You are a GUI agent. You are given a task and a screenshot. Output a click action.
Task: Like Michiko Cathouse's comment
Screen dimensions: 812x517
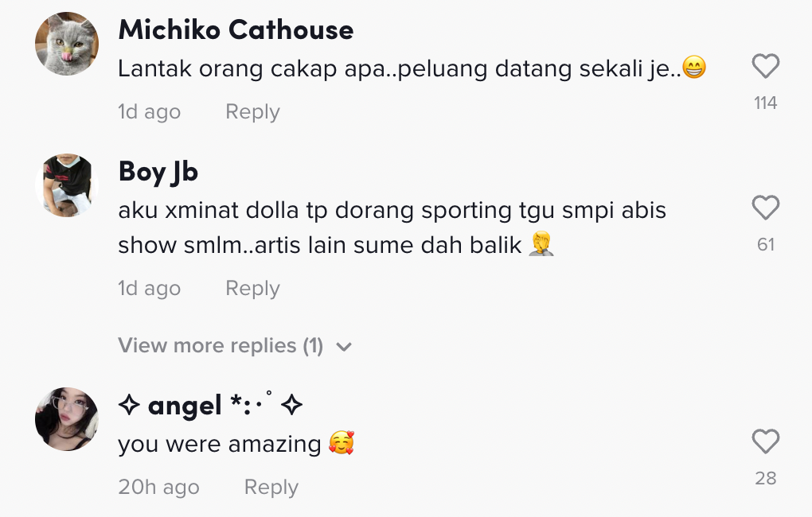765,67
